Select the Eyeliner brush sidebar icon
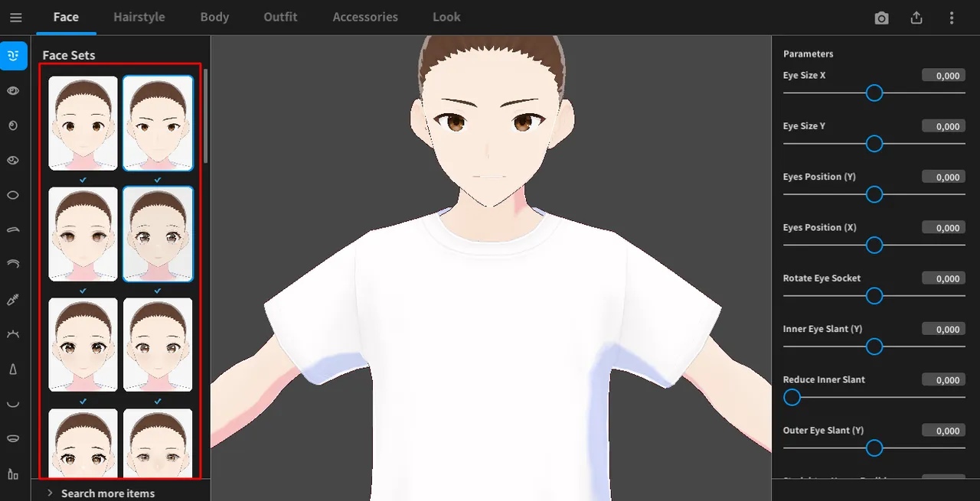The width and height of the screenshot is (980, 501). 13,299
